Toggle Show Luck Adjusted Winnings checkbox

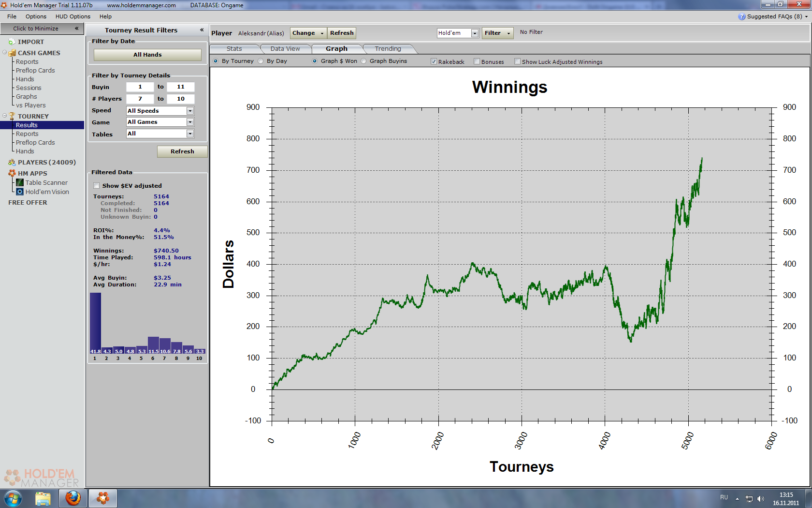tap(517, 61)
